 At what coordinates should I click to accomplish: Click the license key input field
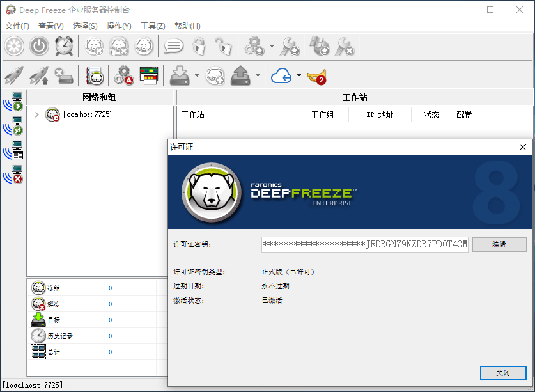pos(365,244)
